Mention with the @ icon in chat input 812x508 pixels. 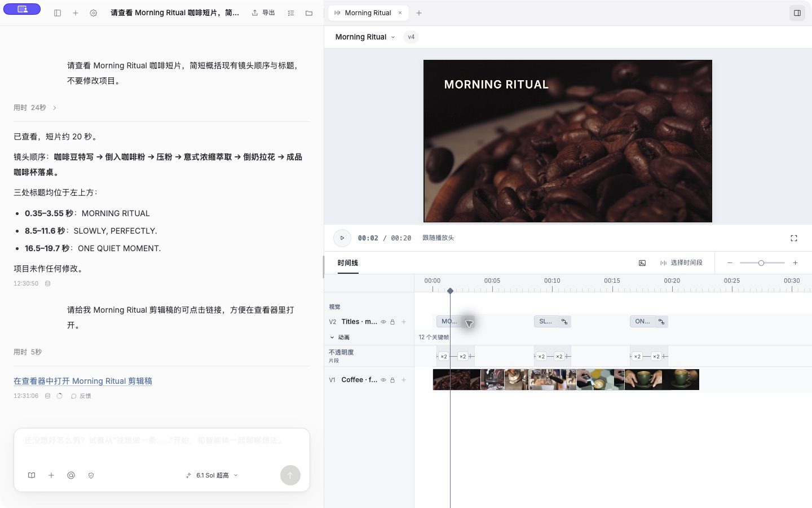click(x=71, y=475)
